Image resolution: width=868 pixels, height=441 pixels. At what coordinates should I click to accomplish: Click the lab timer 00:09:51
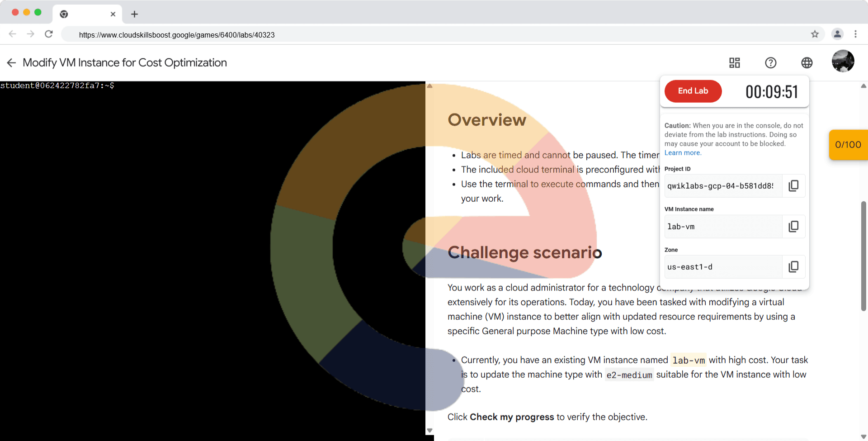click(772, 92)
